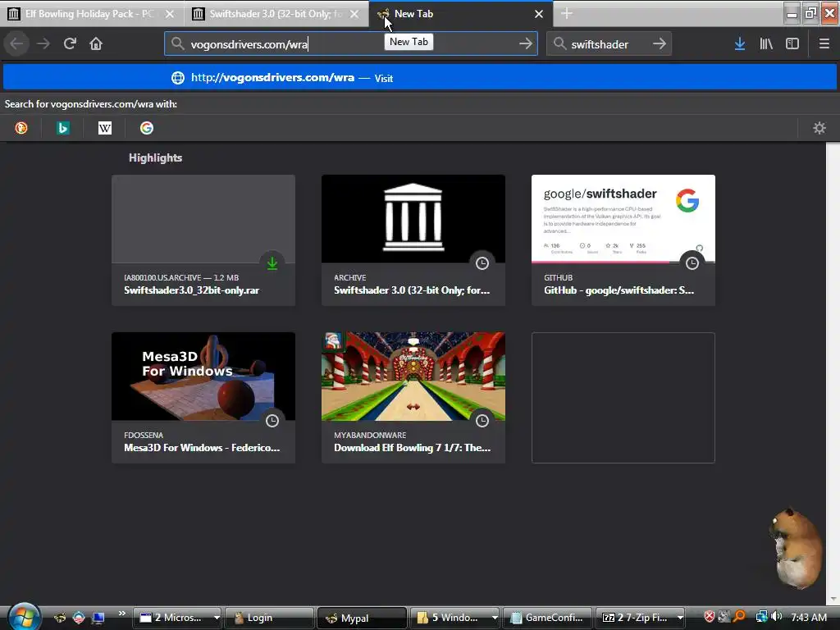Click the address bar containing vogonsdrivers.com/wra
Viewport: 840px width, 630px height.
point(351,43)
